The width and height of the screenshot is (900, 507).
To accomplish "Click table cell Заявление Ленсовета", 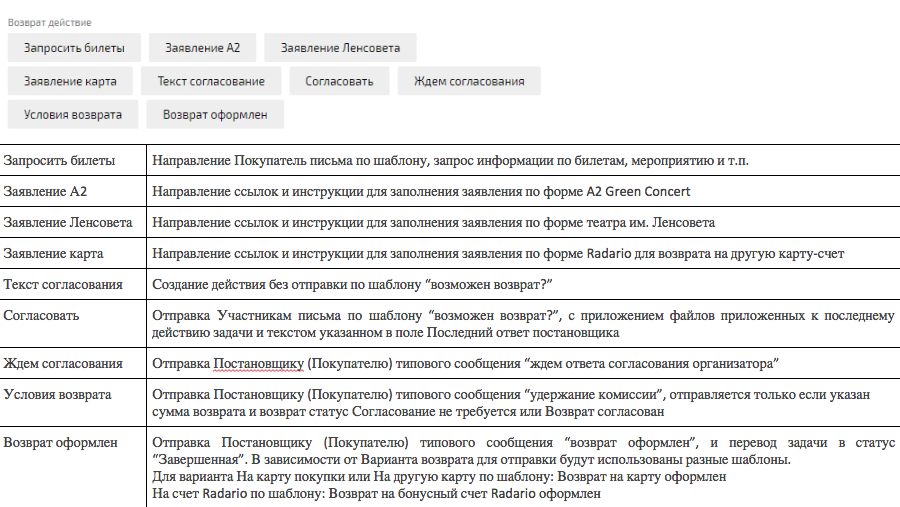I will [73, 222].
